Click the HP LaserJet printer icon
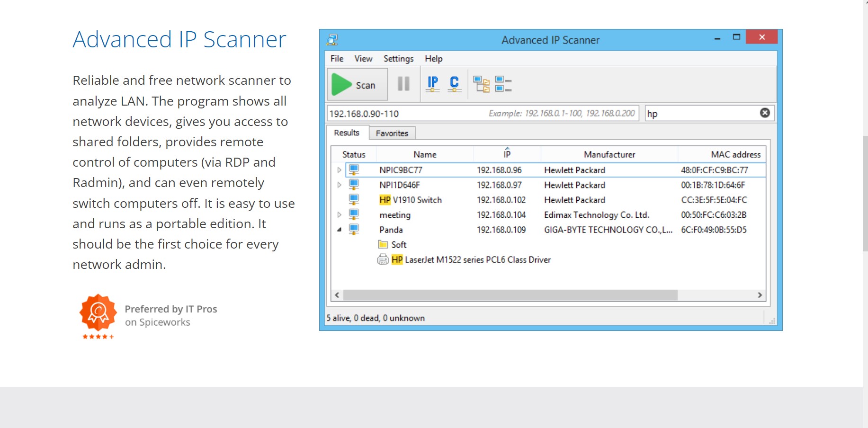 (x=383, y=259)
